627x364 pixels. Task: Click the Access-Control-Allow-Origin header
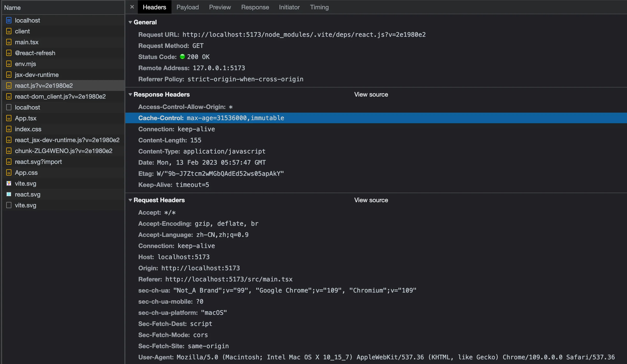point(186,107)
